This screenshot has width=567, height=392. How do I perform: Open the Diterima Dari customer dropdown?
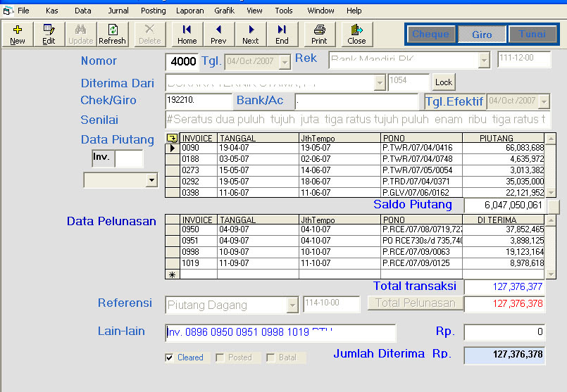(x=380, y=83)
